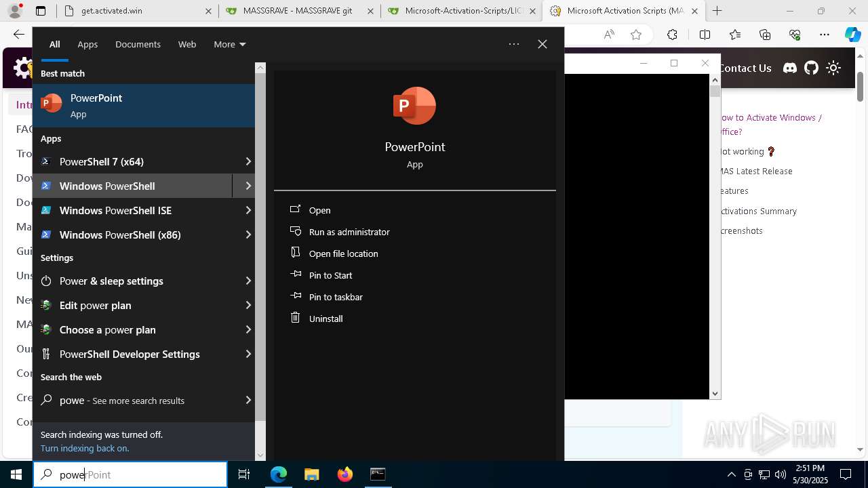Expand Windows PowerShell (x86) options arrow
The width and height of the screenshot is (868, 488).
pos(248,235)
